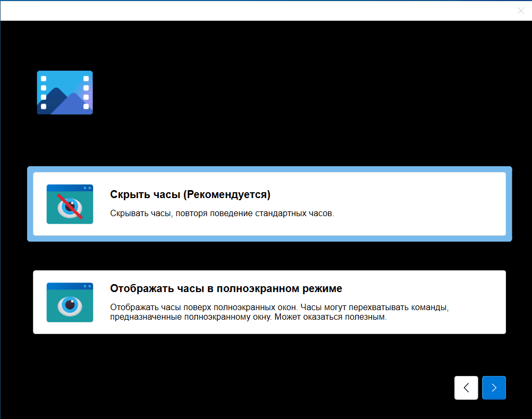Click the film strip picture icon

(65, 92)
